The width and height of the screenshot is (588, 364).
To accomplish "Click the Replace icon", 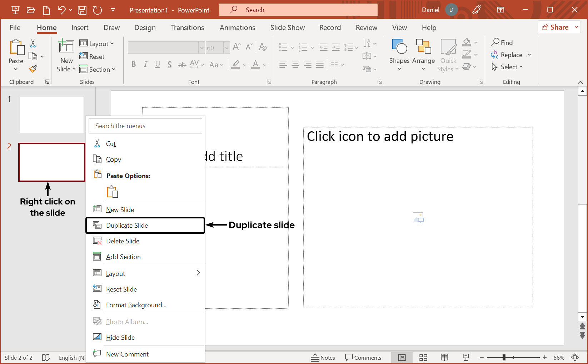I will coord(495,55).
